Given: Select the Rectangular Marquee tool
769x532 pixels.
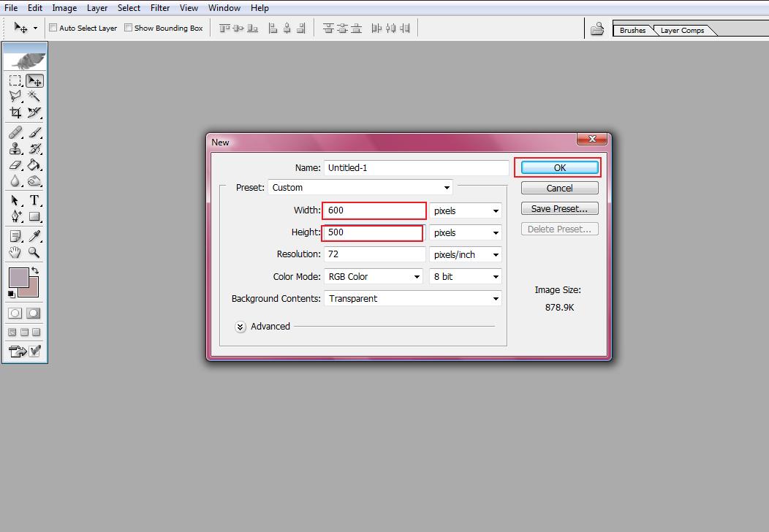Looking at the screenshot, I should click(15, 81).
